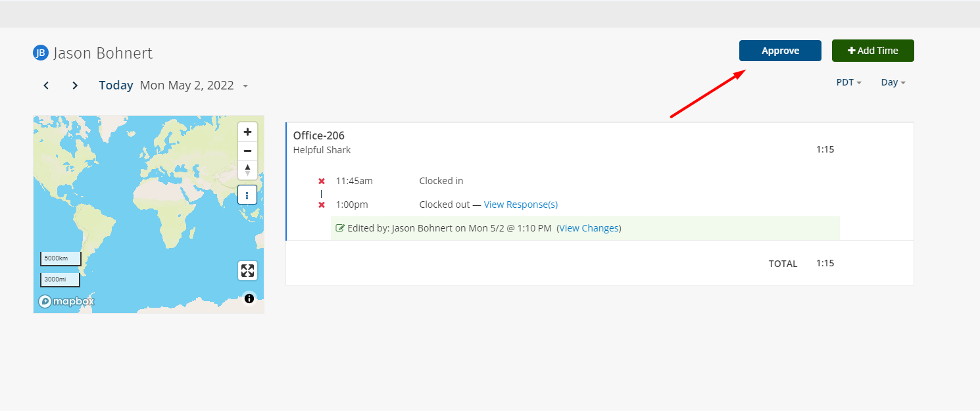Go to the next day arrow

75,85
